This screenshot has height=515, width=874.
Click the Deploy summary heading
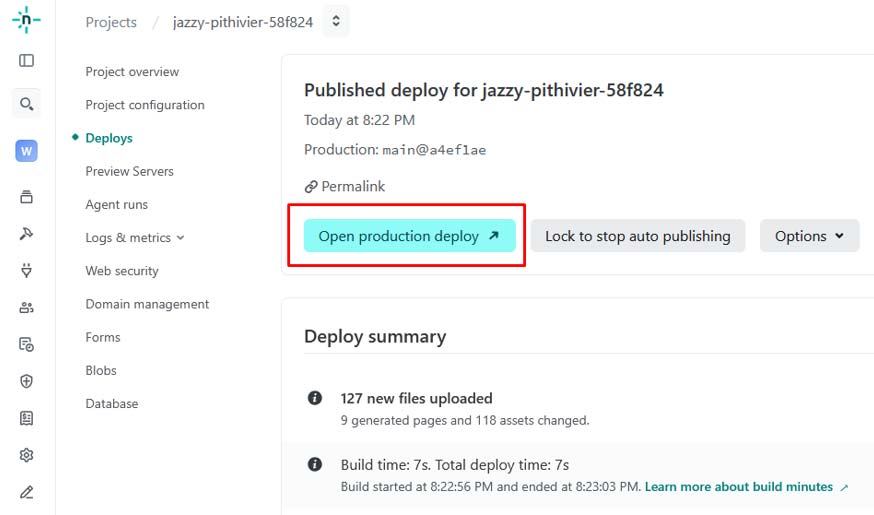[x=375, y=337]
